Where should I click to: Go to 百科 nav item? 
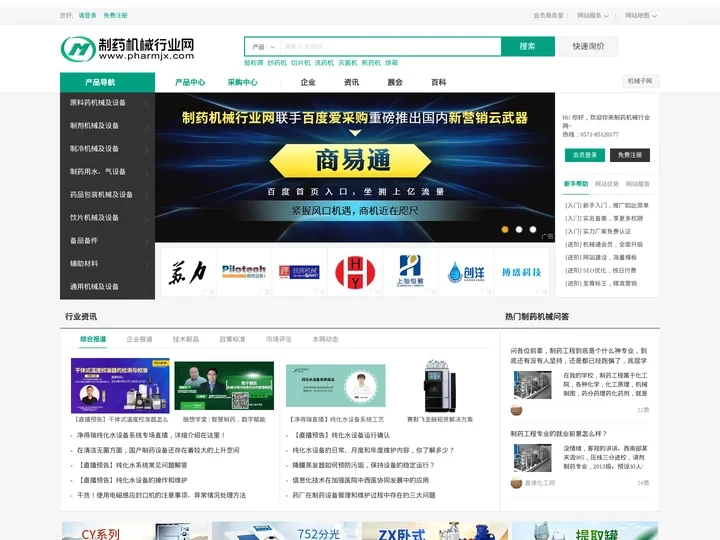[439, 83]
